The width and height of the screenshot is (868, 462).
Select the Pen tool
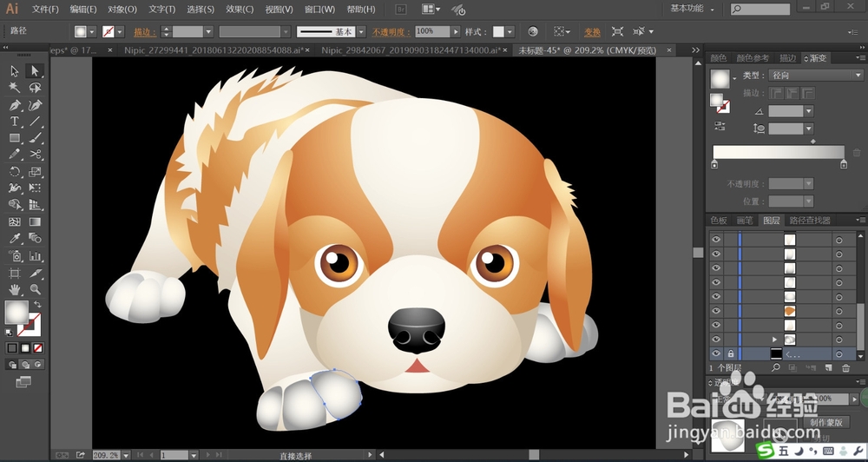coord(15,105)
